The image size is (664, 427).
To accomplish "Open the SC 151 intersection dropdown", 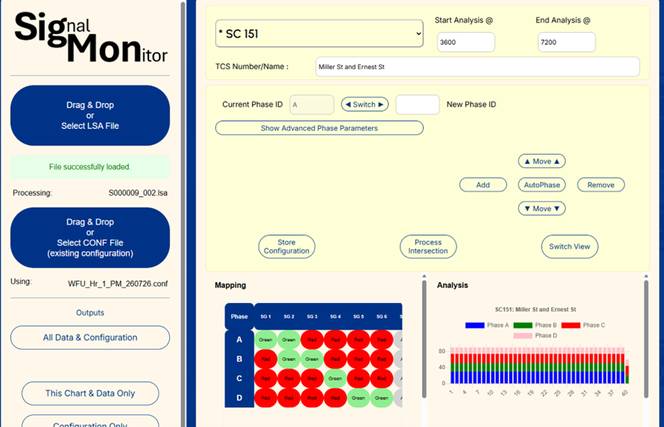I will 319,33.
